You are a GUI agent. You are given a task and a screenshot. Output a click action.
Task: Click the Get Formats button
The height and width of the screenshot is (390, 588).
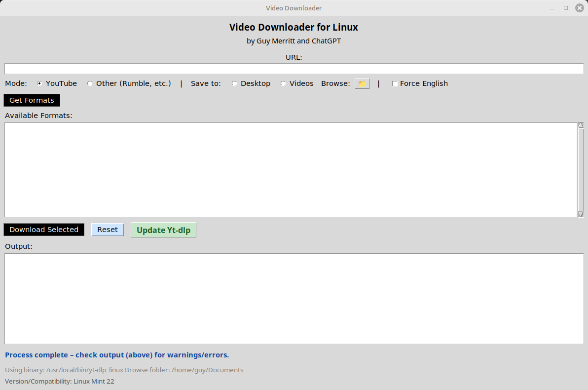point(32,100)
